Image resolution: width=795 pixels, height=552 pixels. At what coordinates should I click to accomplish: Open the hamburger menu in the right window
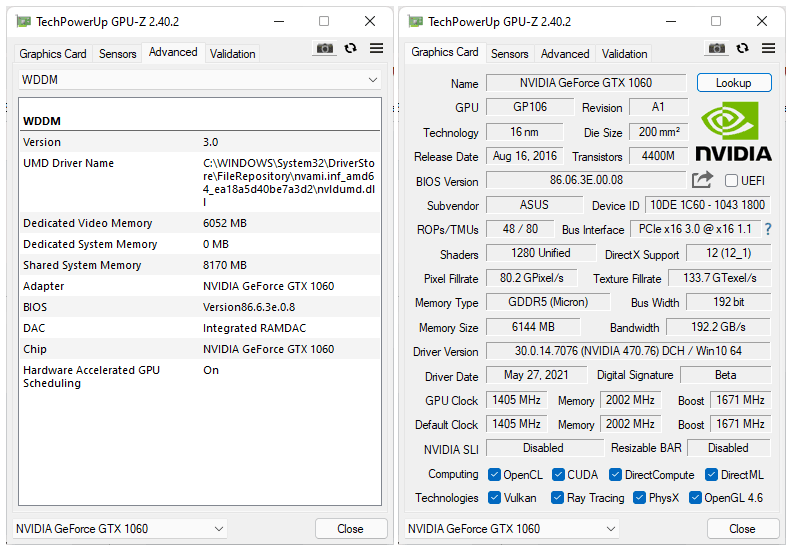pyautogui.click(x=769, y=48)
